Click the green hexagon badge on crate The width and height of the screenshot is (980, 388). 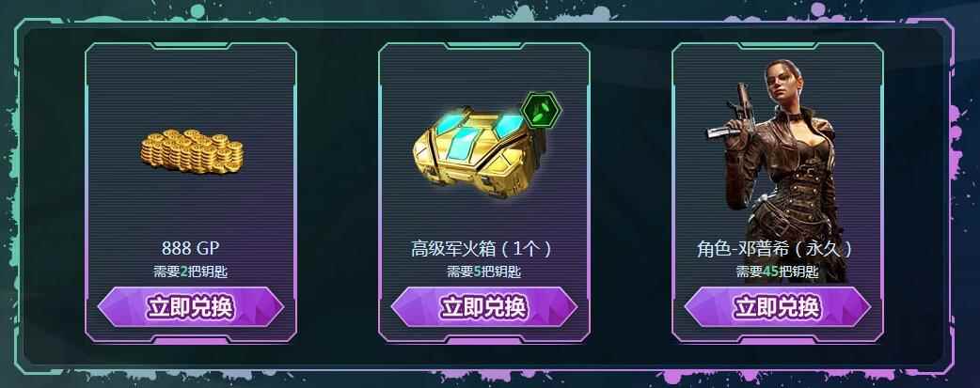pos(541,111)
